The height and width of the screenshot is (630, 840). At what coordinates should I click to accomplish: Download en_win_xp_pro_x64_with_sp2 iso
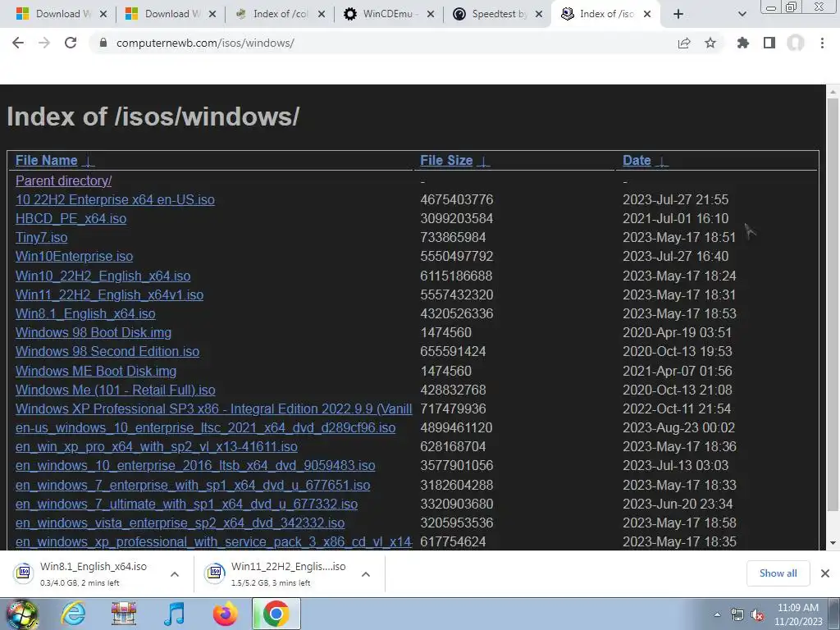coord(157,446)
